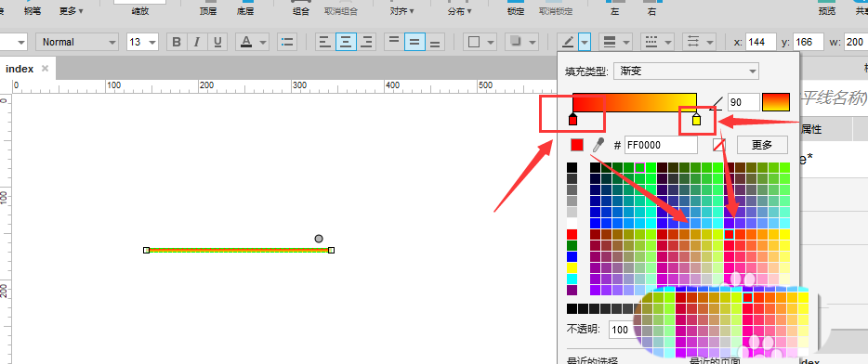Click the line's rotation handle circle
Screen dimensions: 868x364
319,239
